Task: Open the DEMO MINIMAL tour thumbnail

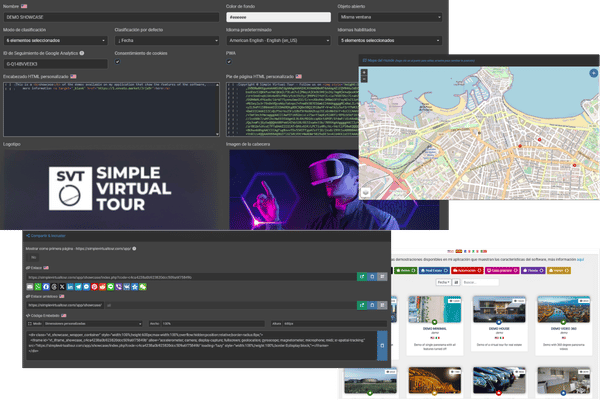Action: (x=434, y=309)
